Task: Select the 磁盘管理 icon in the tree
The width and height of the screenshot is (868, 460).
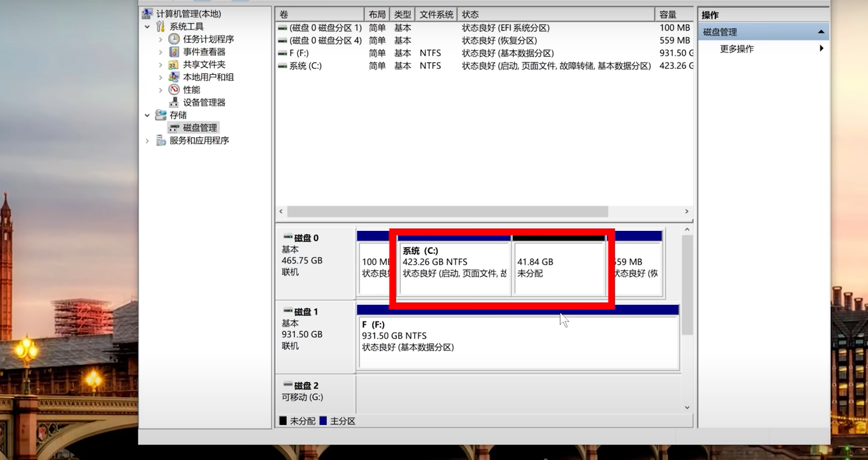Action: (174, 128)
